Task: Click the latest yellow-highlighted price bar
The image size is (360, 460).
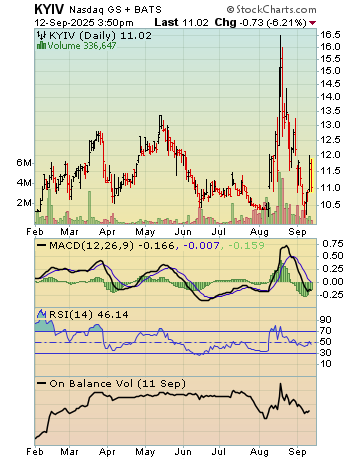Action: [312, 175]
